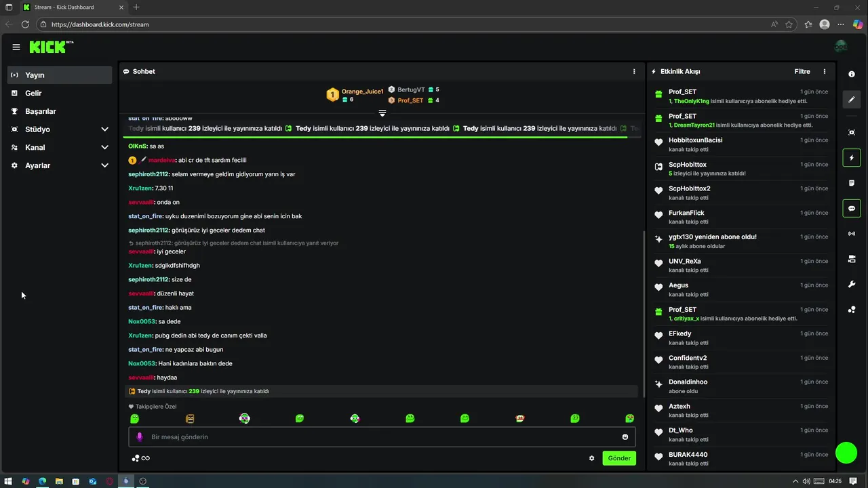Click the favorites star in address bar

(789, 24)
